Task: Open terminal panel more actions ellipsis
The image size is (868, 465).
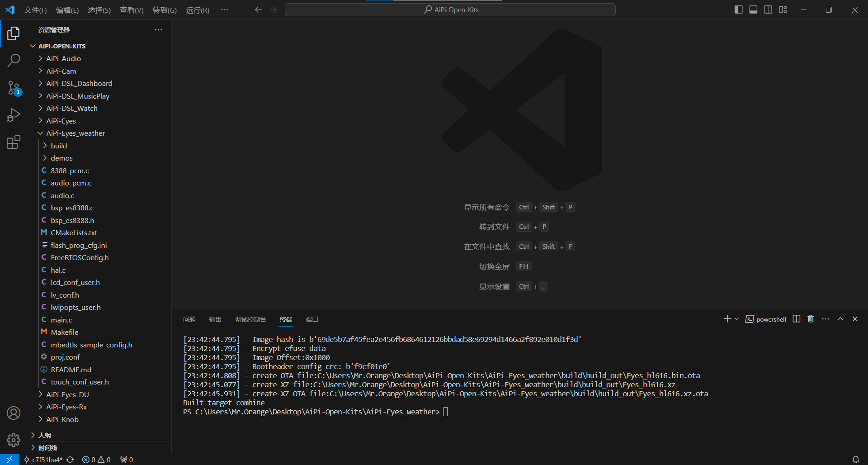Action: tap(826, 319)
